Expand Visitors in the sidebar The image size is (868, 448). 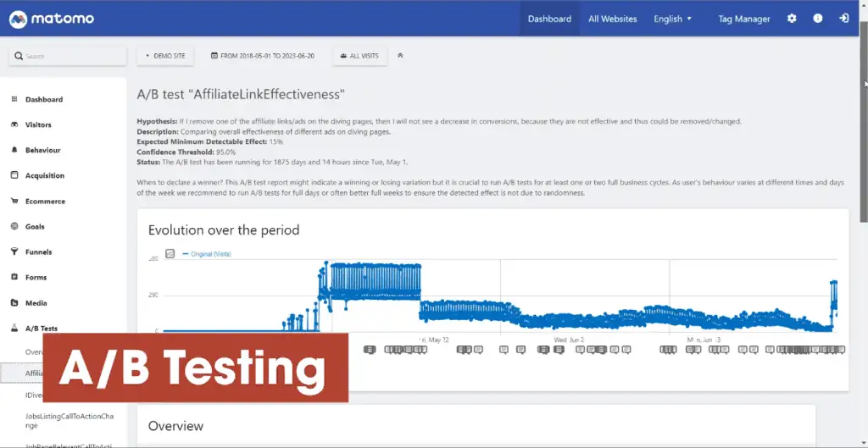click(x=38, y=125)
